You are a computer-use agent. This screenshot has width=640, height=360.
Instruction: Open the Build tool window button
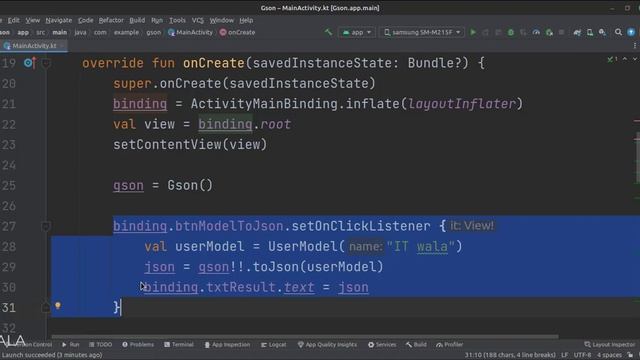pos(416,344)
